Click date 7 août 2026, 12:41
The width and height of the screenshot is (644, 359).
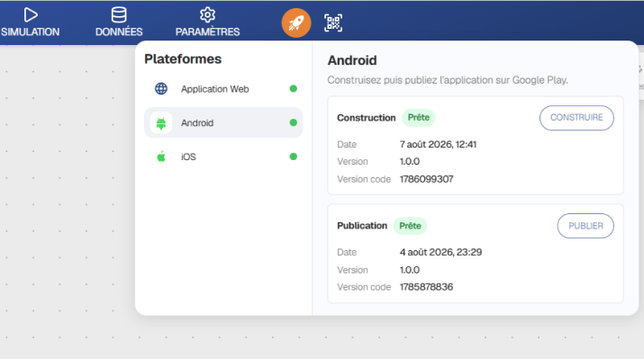(x=439, y=145)
